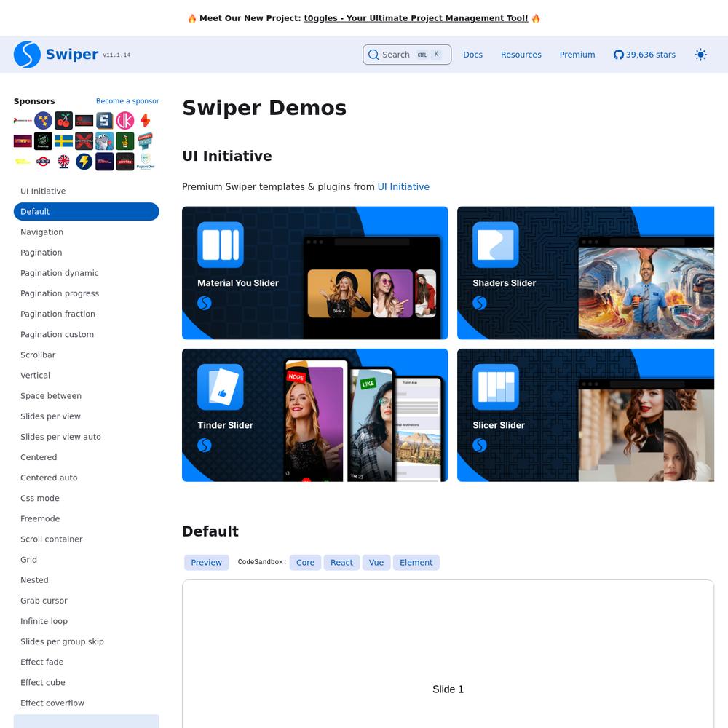Open the React CodeSandbox tab
Viewport: 728px width, 728px height.
tap(341, 562)
